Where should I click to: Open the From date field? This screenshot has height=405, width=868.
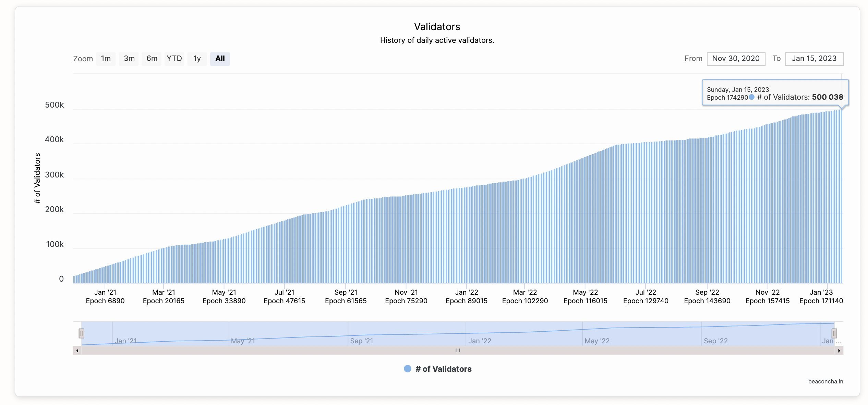[736, 59]
